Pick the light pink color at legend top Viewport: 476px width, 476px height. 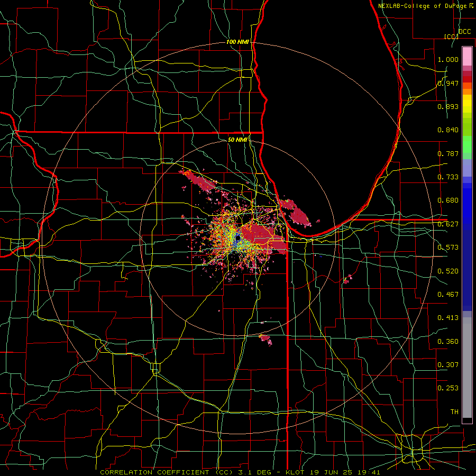(x=467, y=57)
